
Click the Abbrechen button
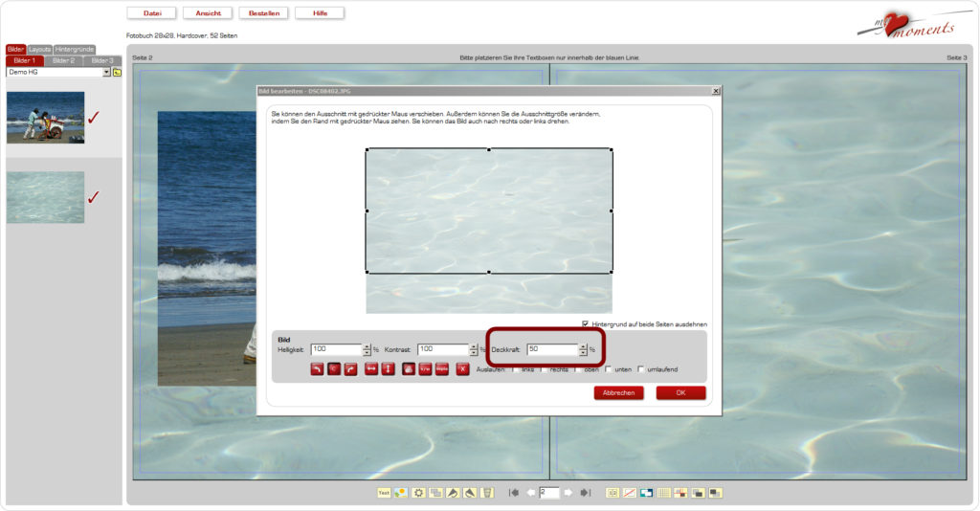[x=618, y=392]
